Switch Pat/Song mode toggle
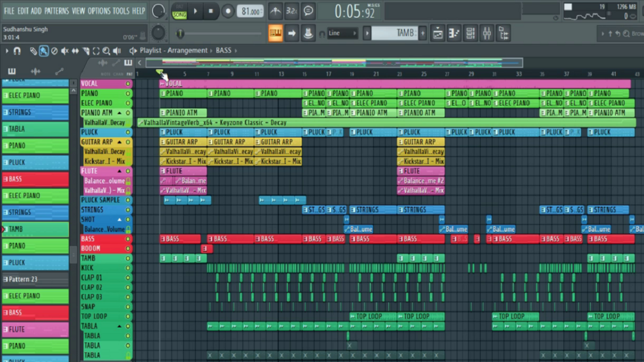 (x=179, y=12)
